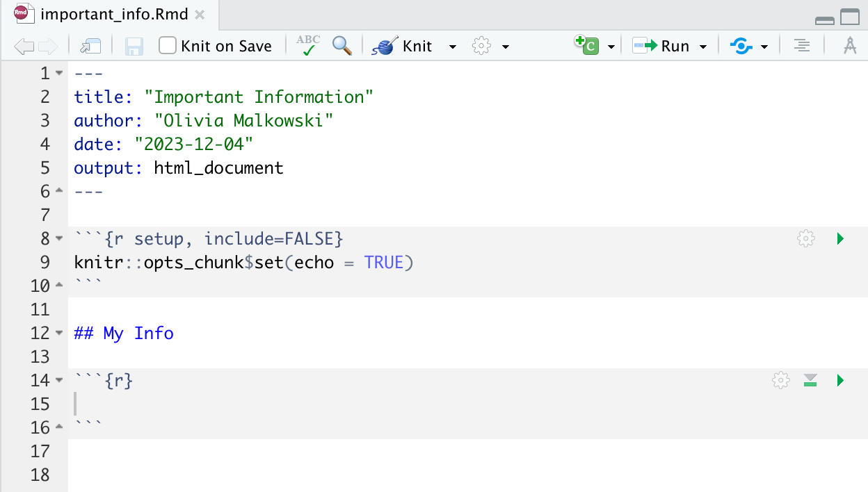Click line number 7 in gutter

[x=46, y=215]
